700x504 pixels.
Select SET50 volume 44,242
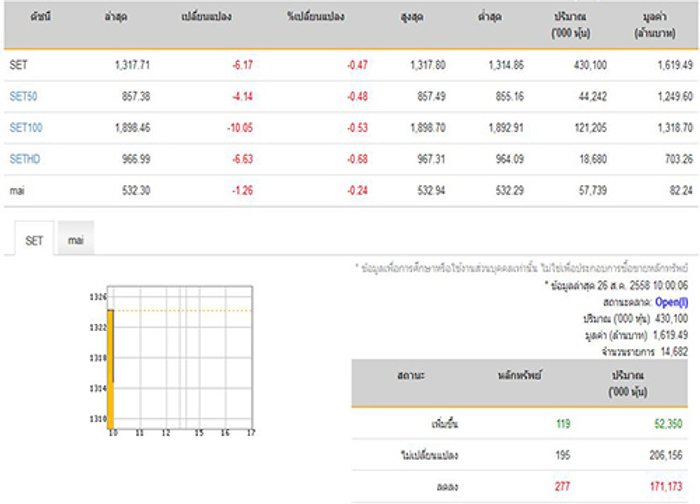(592, 96)
